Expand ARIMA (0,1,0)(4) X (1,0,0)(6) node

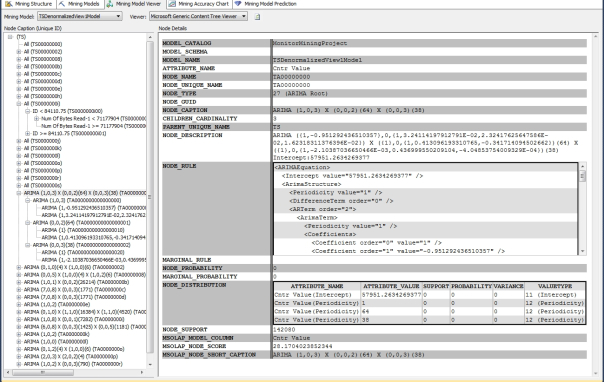point(18,267)
